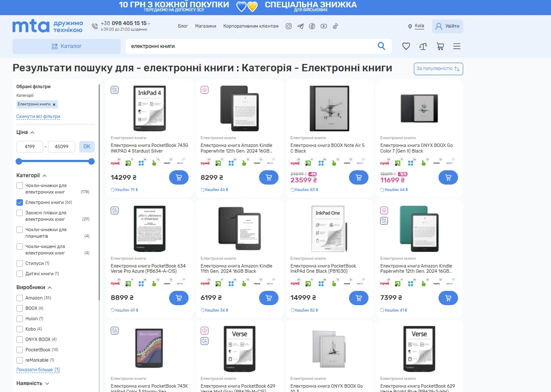
Task: Grab the maximum price slider handle
Action: [91, 162]
